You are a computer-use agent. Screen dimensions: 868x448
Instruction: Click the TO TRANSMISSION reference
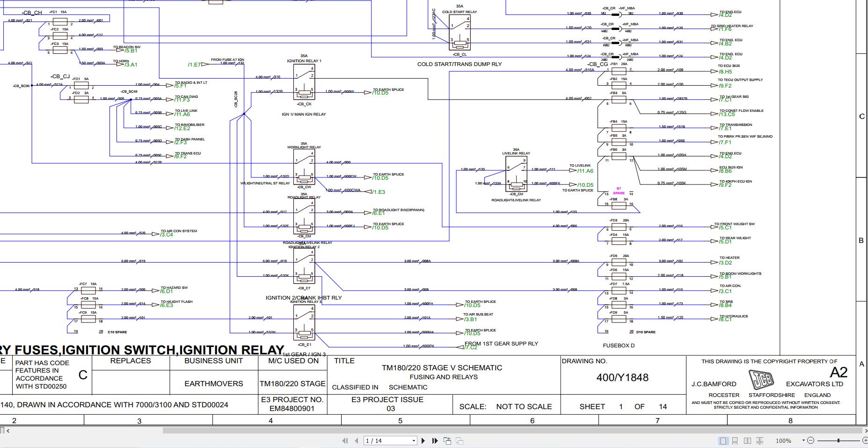coord(736,125)
